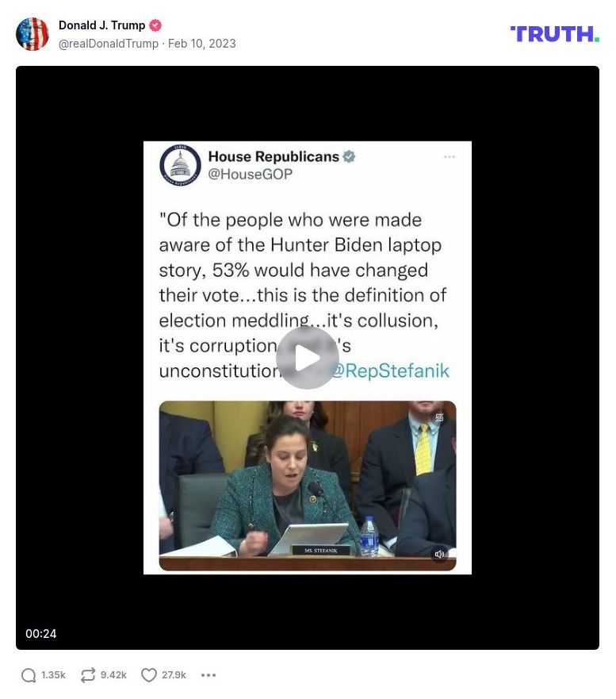The image size is (616, 699).
Task: Click the red verified badge icon
Action: coord(155,25)
